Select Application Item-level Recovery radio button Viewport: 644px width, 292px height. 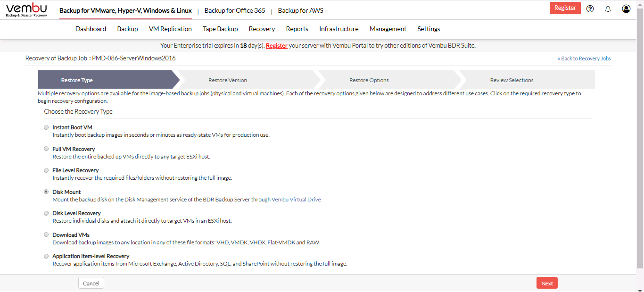[x=46, y=256]
